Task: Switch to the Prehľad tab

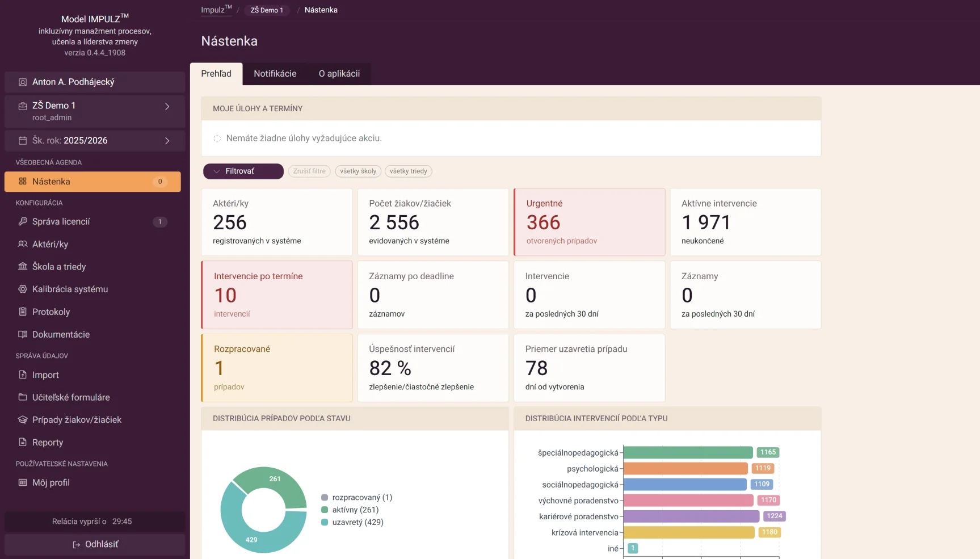Action: pyautogui.click(x=216, y=74)
